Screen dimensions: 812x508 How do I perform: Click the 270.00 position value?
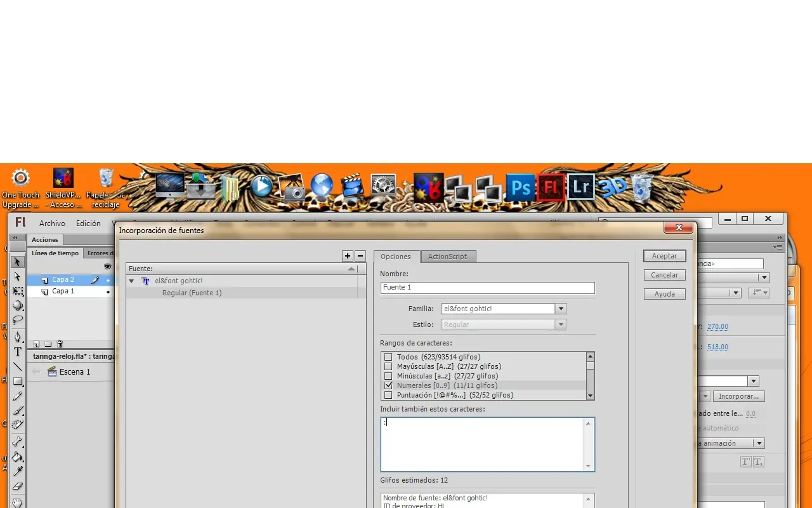717,326
